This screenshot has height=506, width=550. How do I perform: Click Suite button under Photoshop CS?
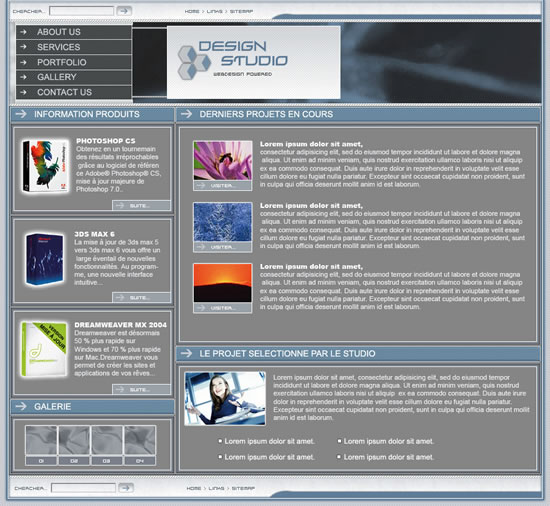pyautogui.click(x=141, y=205)
